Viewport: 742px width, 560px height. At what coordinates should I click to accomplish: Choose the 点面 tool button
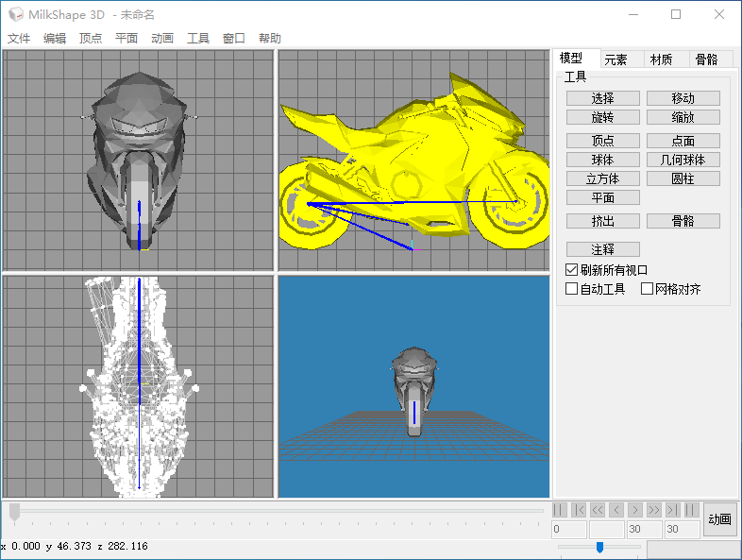click(683, 141)
